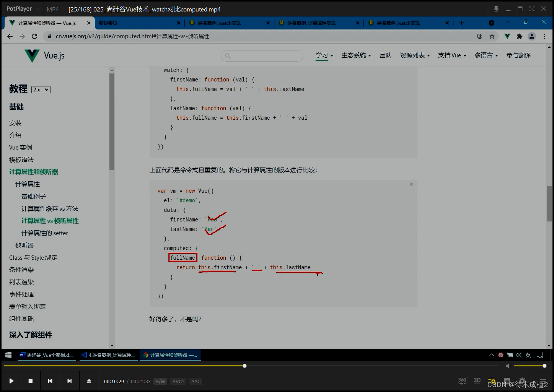Toggle PotPlayer fullscreen mode
This screenshot has height=392, width=554.
pos(532,9)
